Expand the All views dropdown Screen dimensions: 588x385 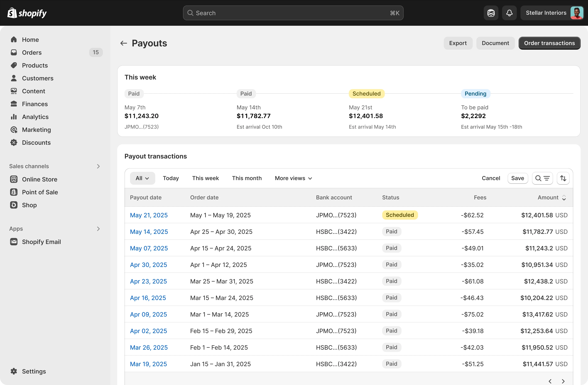tap(142, 178)
